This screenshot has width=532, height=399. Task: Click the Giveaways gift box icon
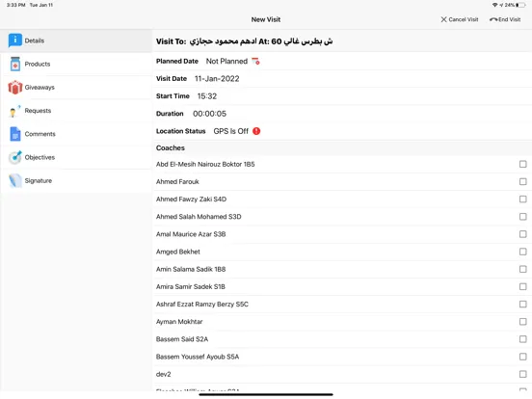tap(14, 87)
